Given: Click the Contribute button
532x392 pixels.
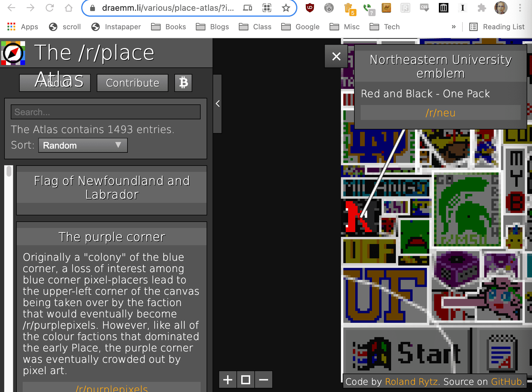Looking at the screenshot, I should point(132,83).
